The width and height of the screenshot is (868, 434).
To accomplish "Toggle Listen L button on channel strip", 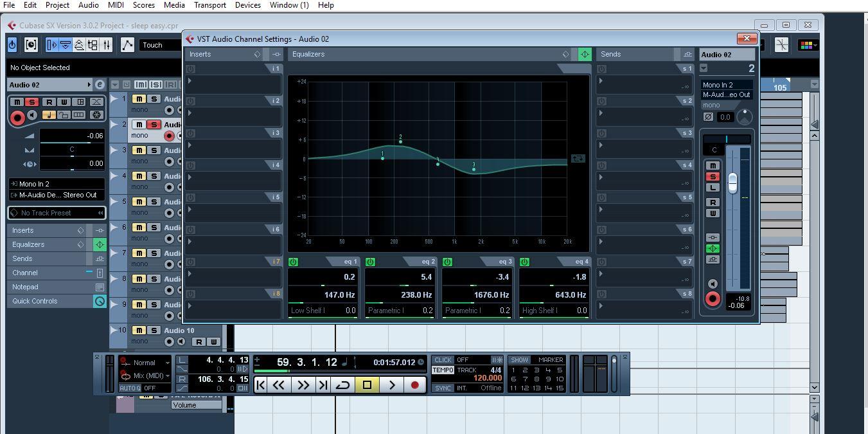I will tap(713, 188).
